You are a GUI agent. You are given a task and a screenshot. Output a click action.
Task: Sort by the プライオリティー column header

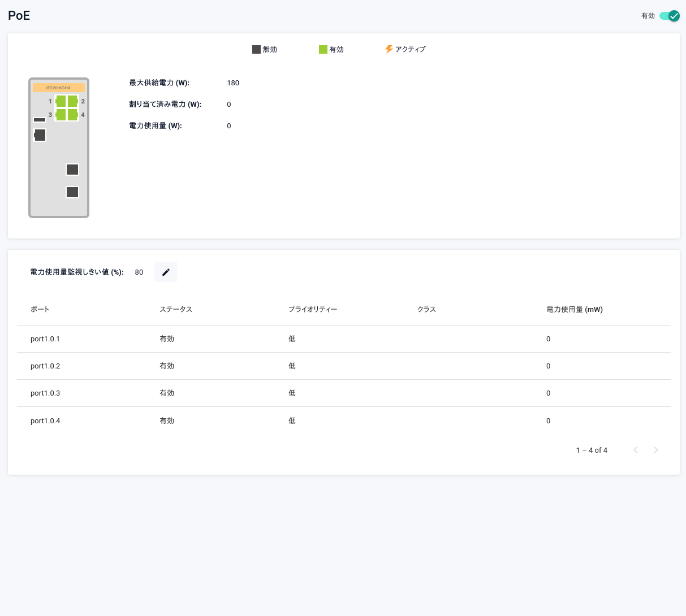tap(313, 309)
